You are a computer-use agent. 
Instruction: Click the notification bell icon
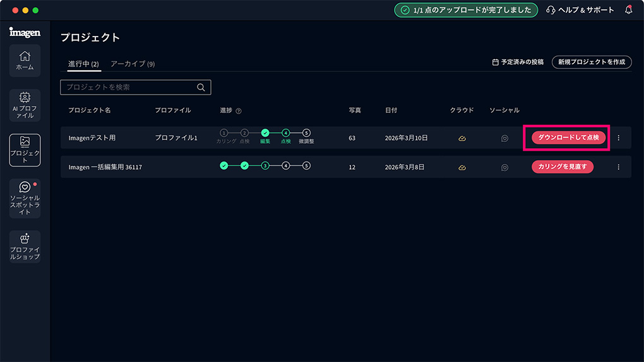point(628,10)
